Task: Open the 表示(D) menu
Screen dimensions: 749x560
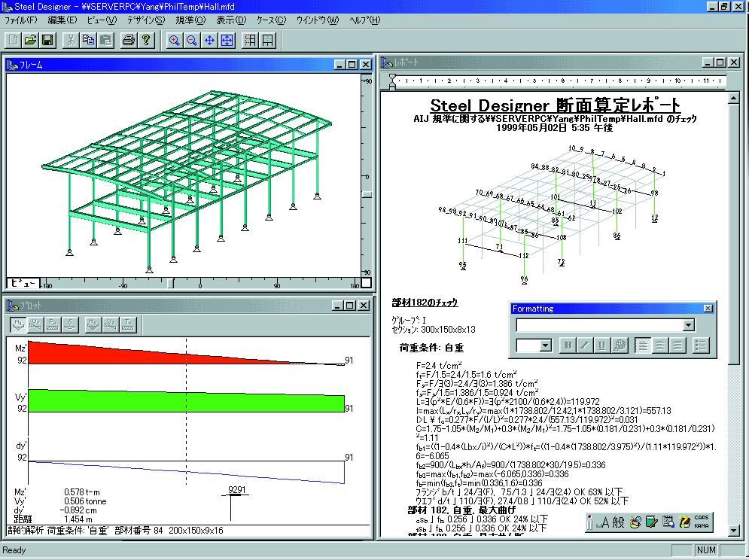Action: (231, 20)
